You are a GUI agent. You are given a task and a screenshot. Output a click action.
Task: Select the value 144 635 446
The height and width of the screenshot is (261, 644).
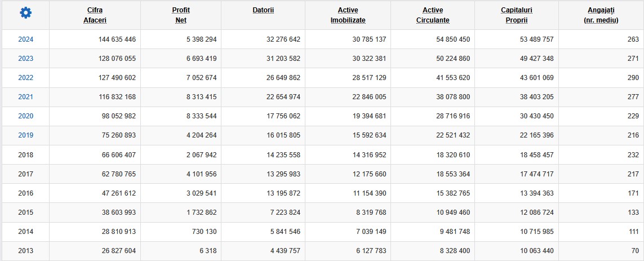coord(117,39)
